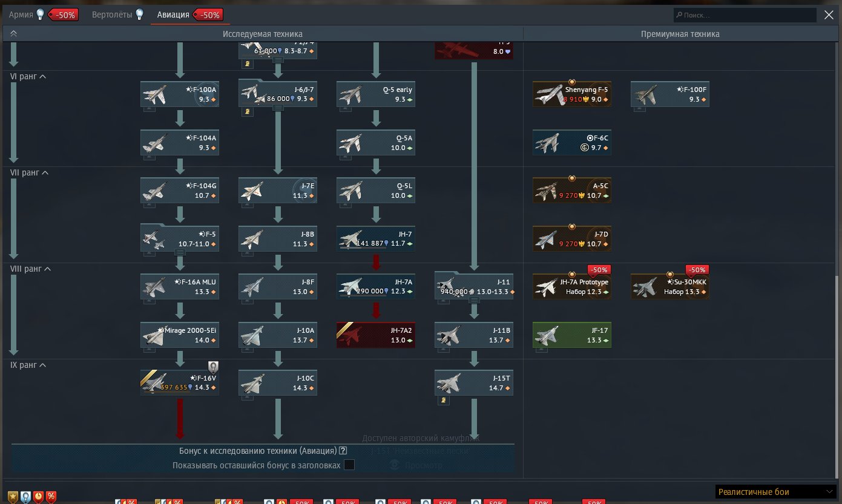Click the gold star booster icon at bottom left
The image size is (842, 504).
[13, 497]
